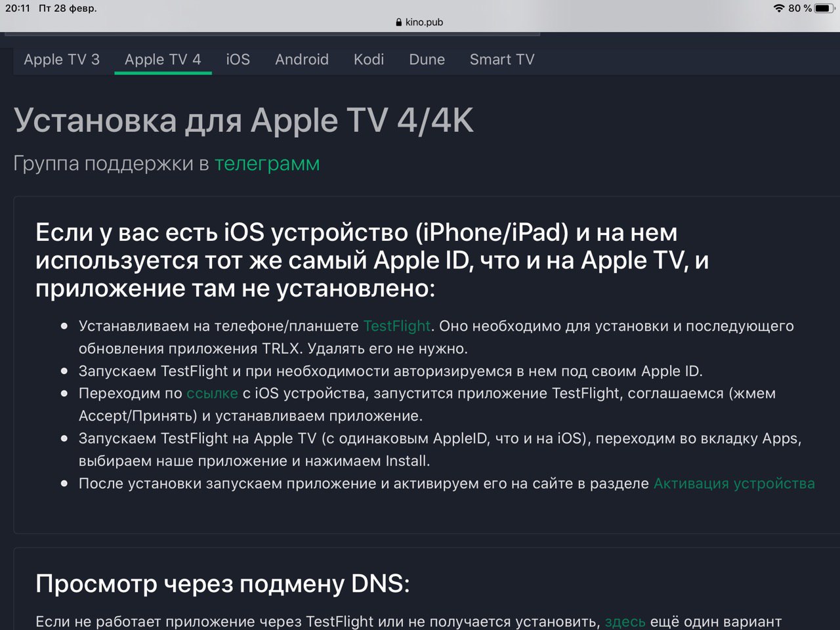This screenshot has height=630, width=840.
Task: Tap the kino.pub address bar
Action: click(420, 22)
